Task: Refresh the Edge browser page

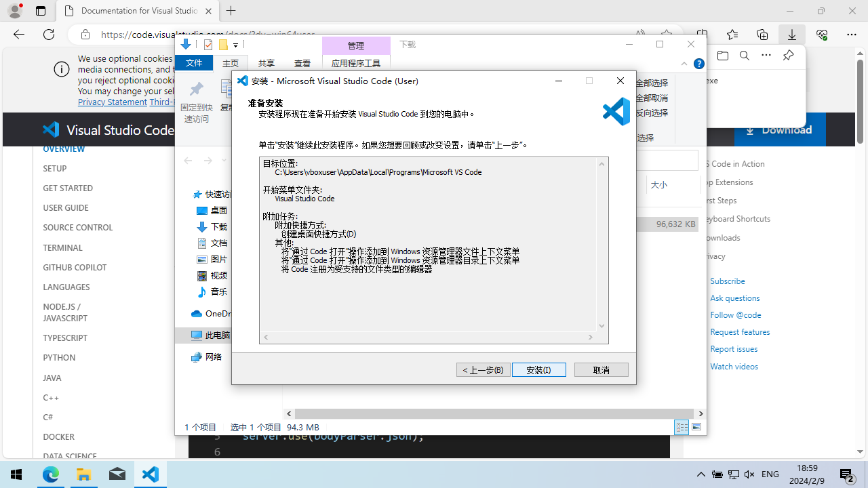Action: pos(49,35)
